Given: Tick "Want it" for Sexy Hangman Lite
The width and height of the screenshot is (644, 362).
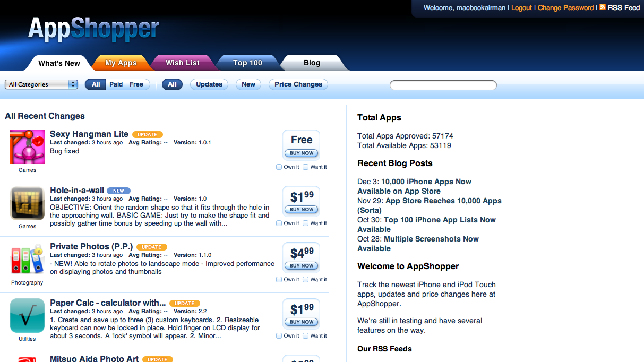Looking at the screenshot, I should tap(306, 167).
